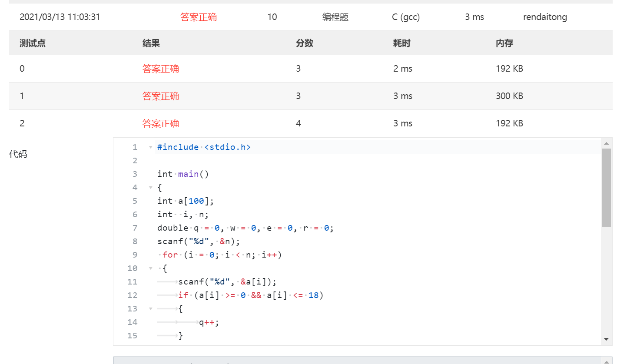Click the username rendaitong

(545, 17)
